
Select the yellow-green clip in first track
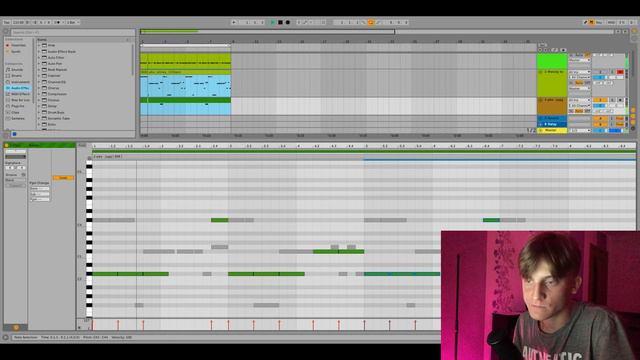coord(185,61)
